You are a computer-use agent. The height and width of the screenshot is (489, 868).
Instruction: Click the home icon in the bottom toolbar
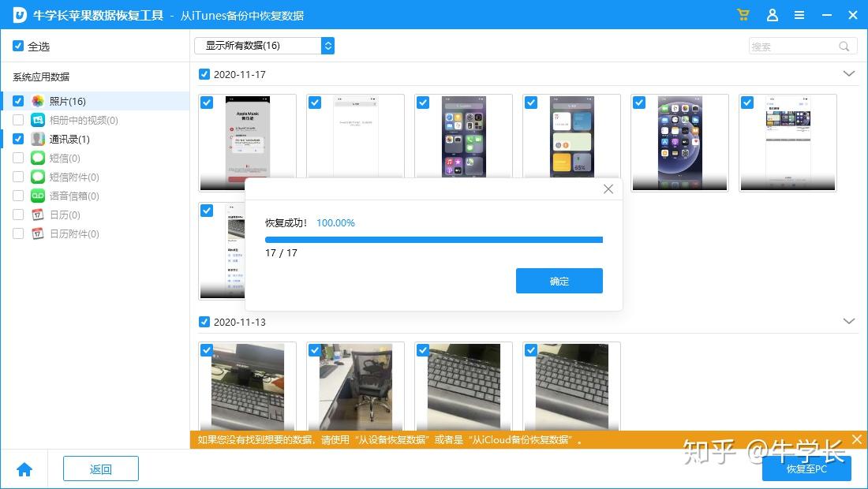[24, 468]
